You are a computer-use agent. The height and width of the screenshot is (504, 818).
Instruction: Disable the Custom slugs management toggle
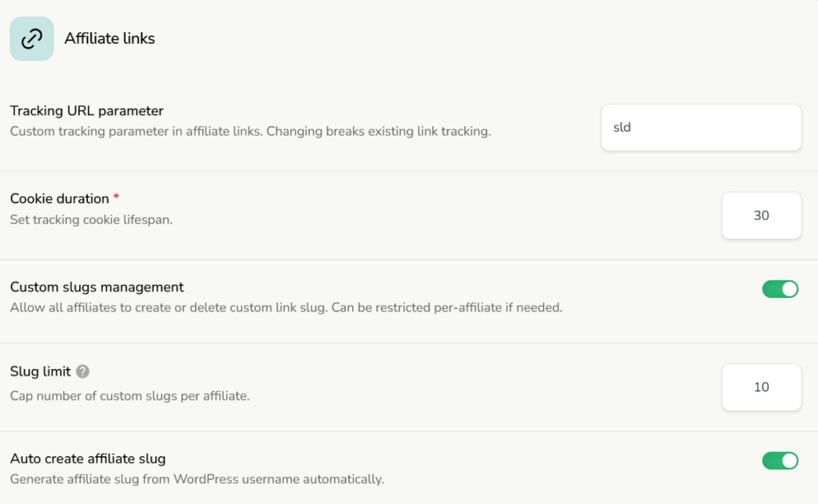[780, 288]
